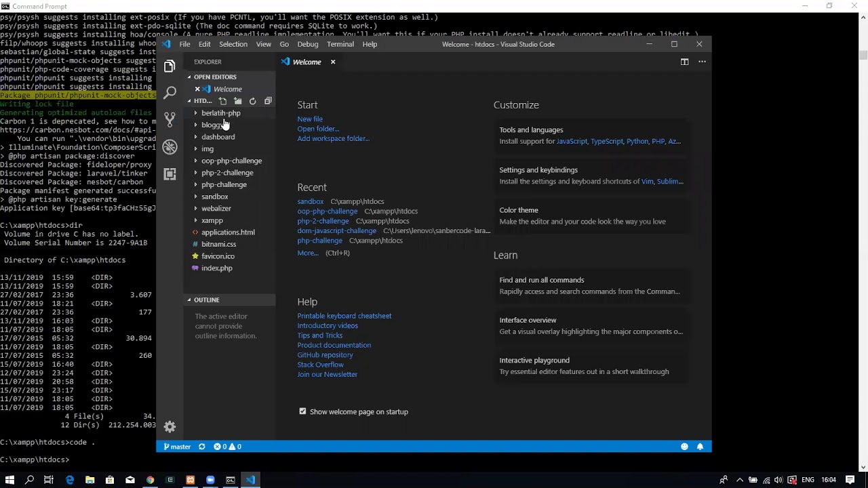The height and width of the screenshot is (488, 868).
Task: Open the Debug view icon
Action: pos(170,147)
